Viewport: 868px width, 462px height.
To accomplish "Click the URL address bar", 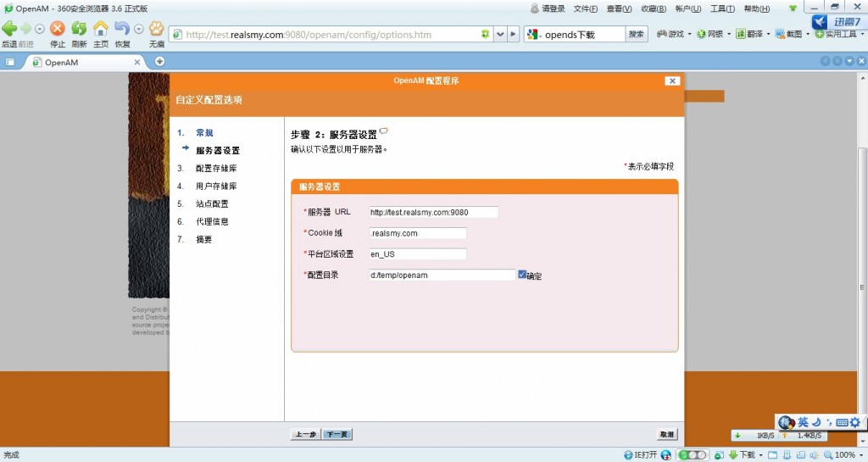I will 332,34.
